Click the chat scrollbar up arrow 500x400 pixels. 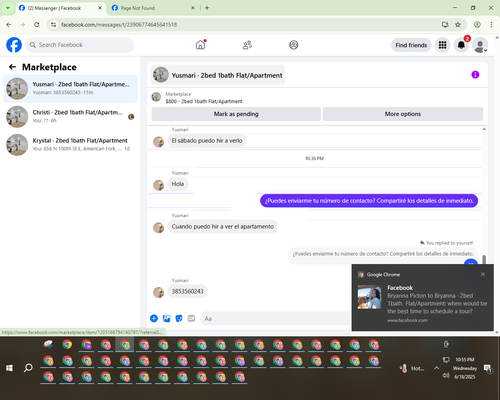484,129
